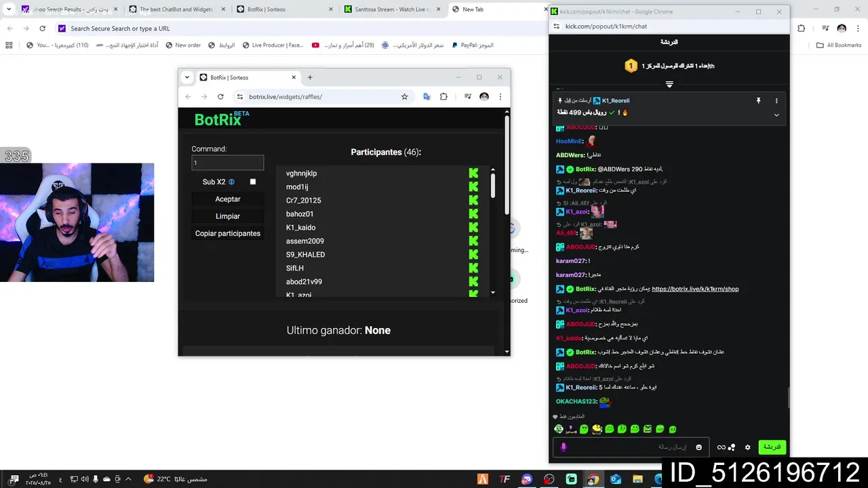The width and height of the screenshot is (868, 488).
Task: Open botrix.live/k/k1krm/shop link in chat
Action: (695, 289)
